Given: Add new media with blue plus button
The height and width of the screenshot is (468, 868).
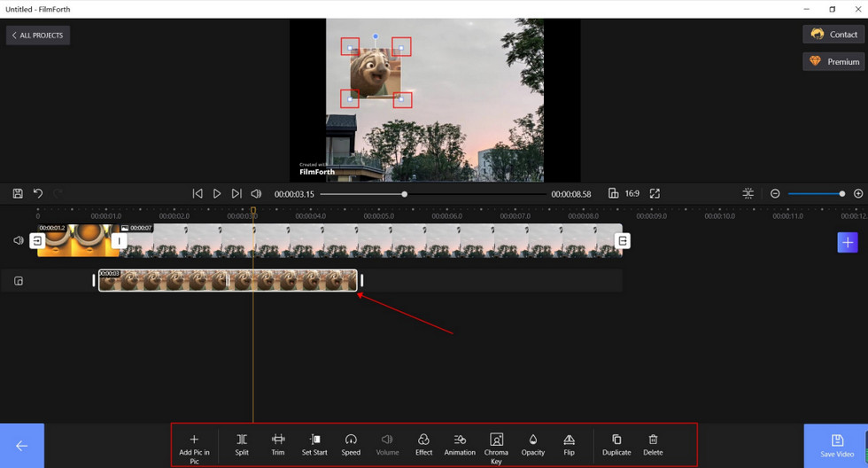Looking at the screenshot, I should (848, 243).
